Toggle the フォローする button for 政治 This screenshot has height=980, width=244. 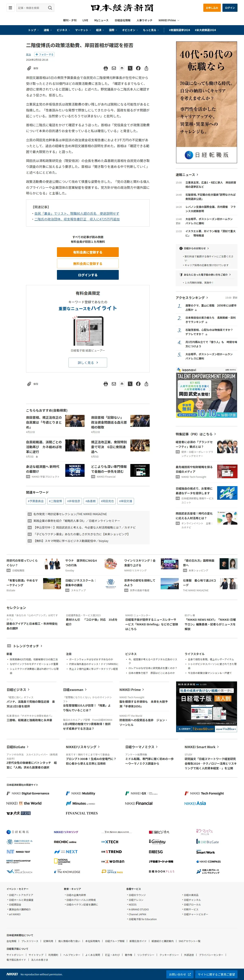click(44, 54)
